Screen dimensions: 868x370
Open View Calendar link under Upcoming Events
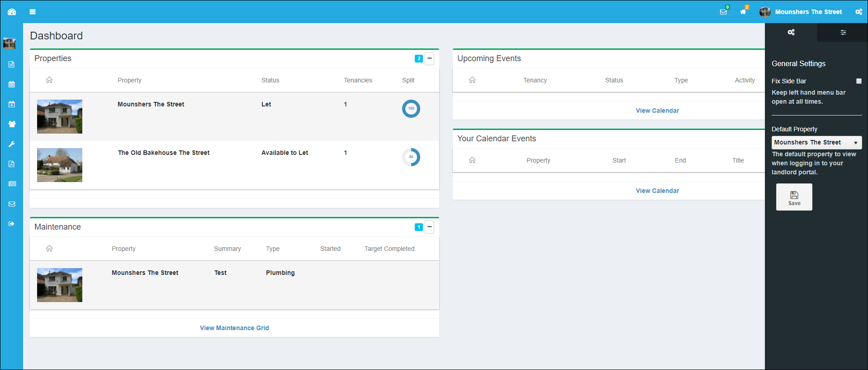click(x=657, y=111)
